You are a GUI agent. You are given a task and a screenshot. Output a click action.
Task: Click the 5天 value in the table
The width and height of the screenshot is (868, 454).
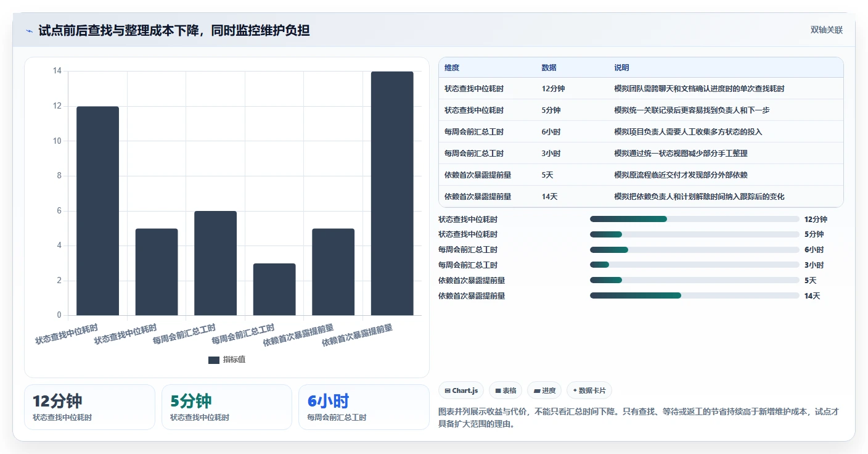tap(547, 175)
